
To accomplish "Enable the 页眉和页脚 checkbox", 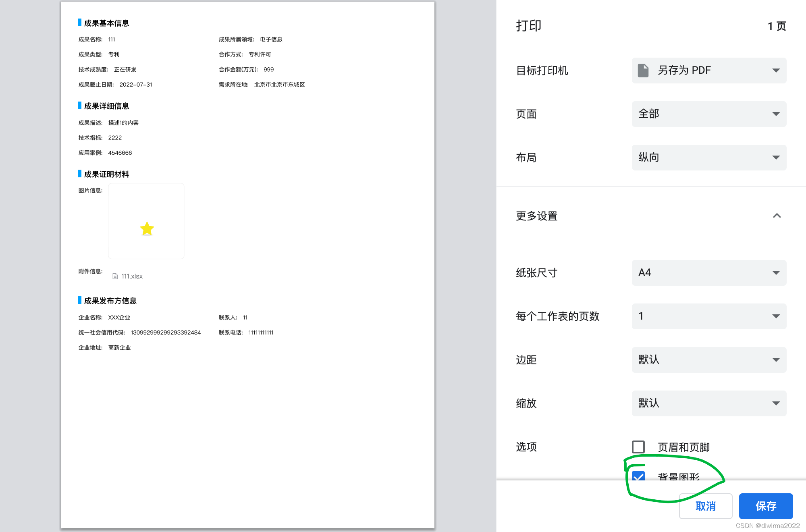I will 638,447.
